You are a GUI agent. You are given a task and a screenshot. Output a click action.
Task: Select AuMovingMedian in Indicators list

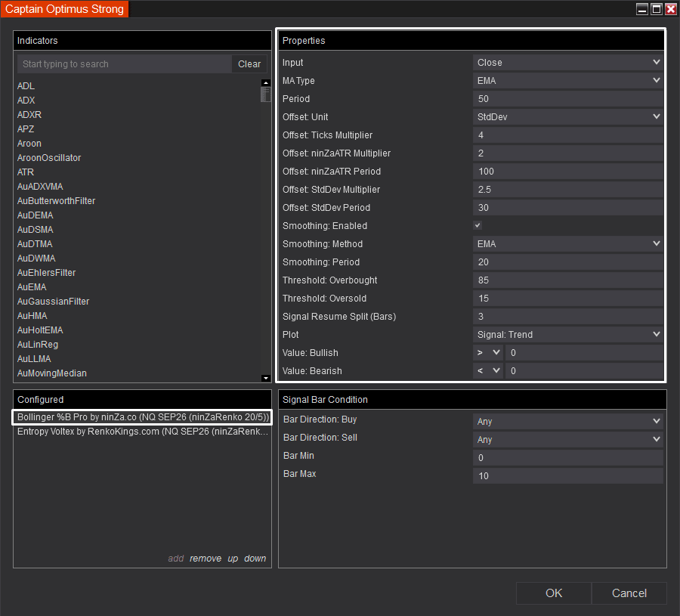click(52, 373)
